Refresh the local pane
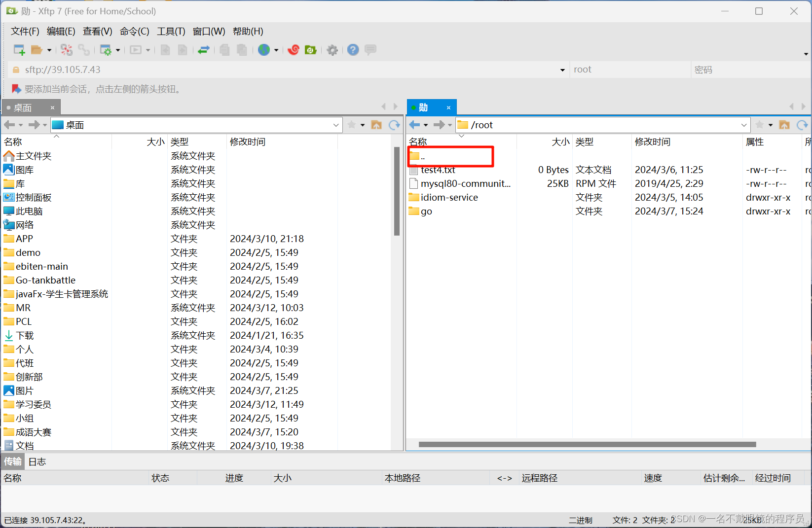 click(x=394, y=125)
